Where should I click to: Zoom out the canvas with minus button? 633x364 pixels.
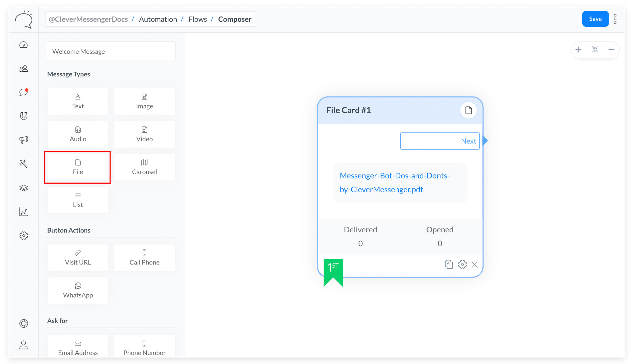tap(611, 49)
